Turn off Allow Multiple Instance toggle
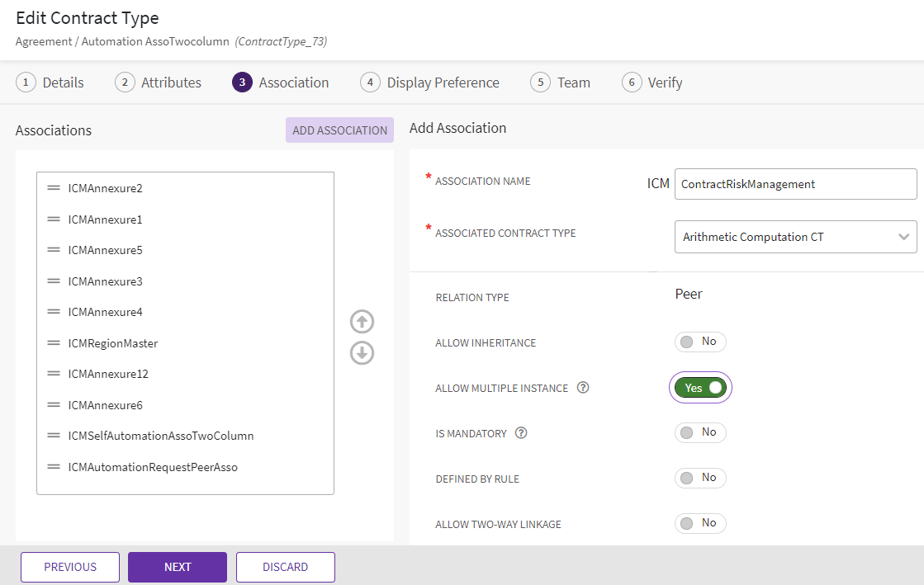This screenshot has width=924, height=585. point(700,388)
